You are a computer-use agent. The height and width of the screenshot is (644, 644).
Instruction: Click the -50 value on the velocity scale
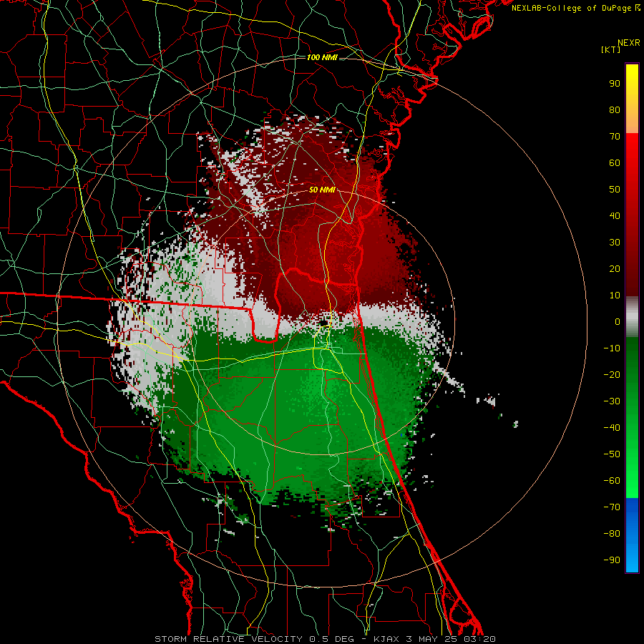click(x=612, y=454)
